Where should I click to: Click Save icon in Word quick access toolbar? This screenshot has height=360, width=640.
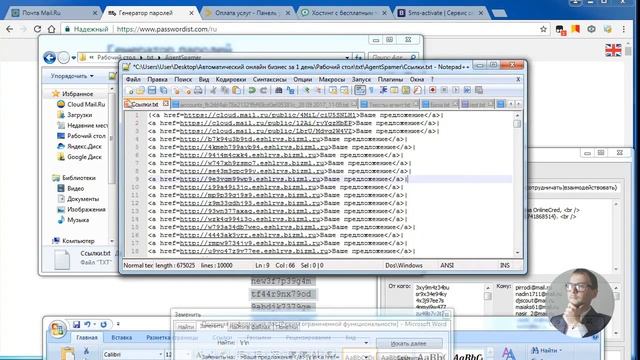point(76,324)
